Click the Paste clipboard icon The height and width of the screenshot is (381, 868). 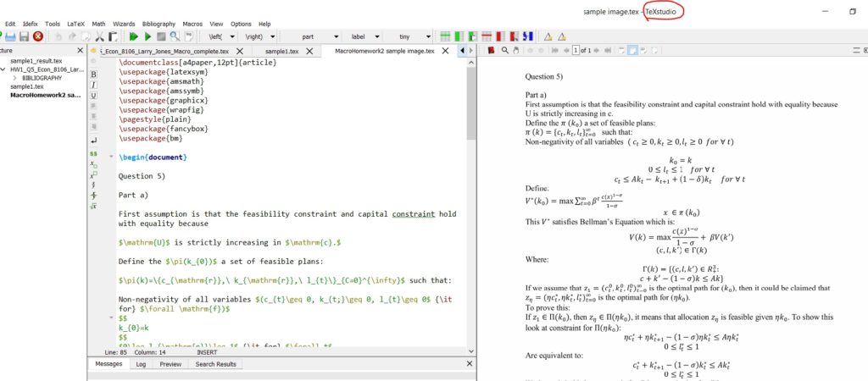113,36
